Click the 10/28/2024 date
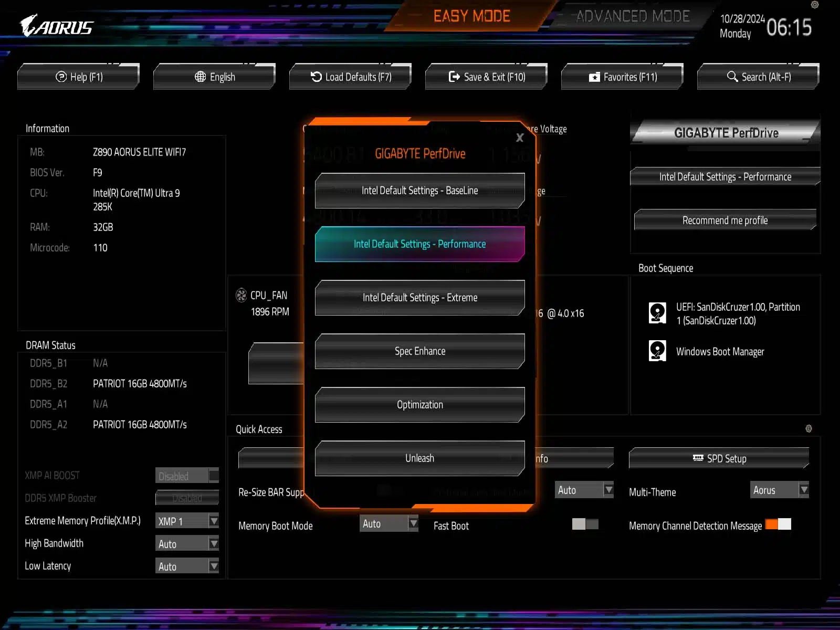 [x=742, y=19]
